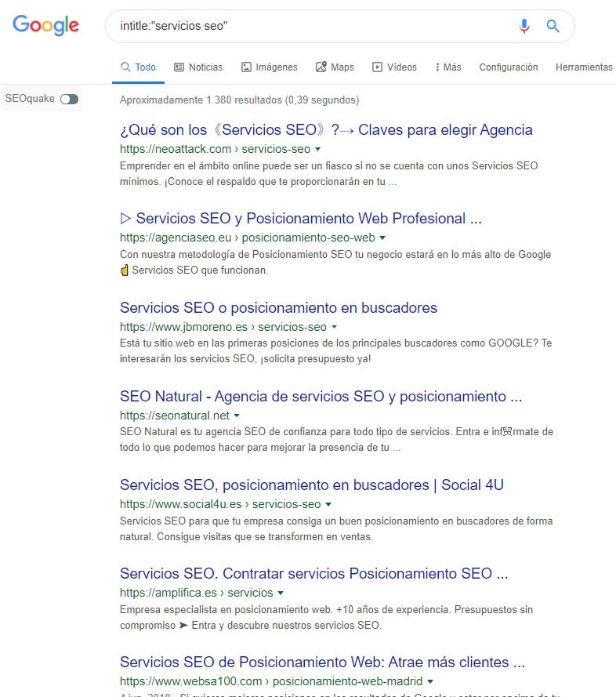Click the magnifying glass search button
616x697 pixels.
pyautogui.click(x=553, y=26)
